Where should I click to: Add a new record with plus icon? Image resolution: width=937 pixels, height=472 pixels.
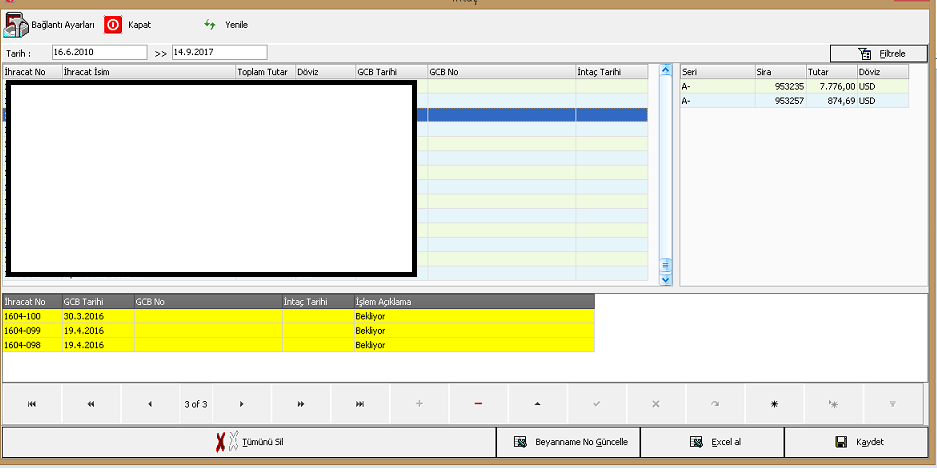click(x=419, y=404)
